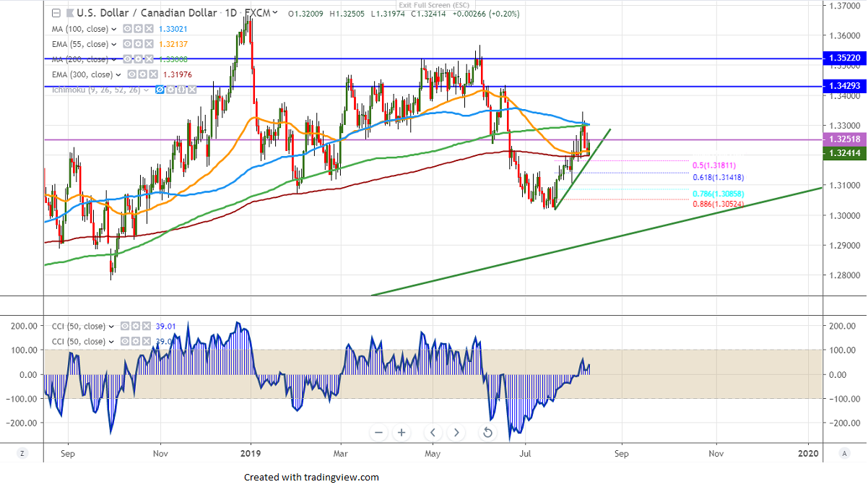Expand Ichimoku (9, 26, 52, 26) chevron
This screenshot has height=487, width=868.
(x=147, y=90)
